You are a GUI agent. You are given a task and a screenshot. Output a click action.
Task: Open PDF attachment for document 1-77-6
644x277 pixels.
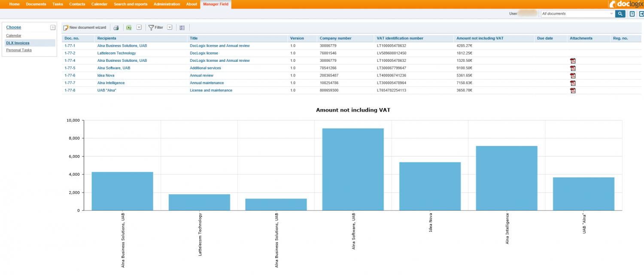(x=573, y=76)
